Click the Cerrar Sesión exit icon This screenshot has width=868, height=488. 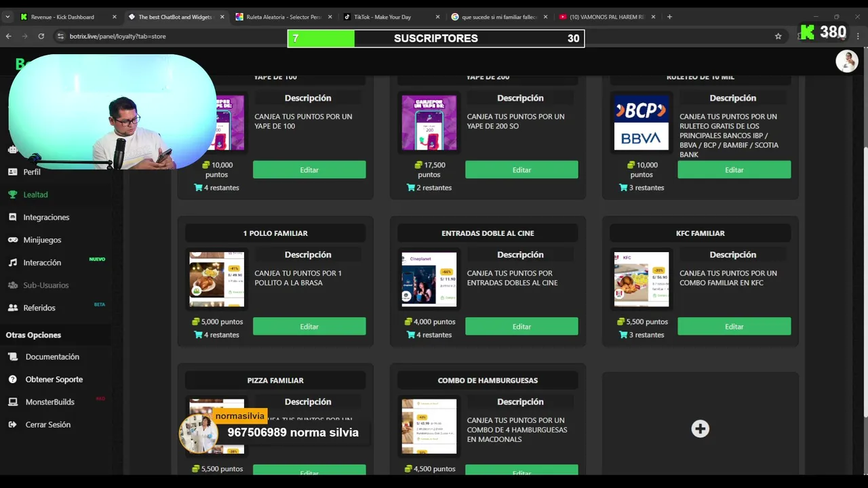[x=12, y=424]
